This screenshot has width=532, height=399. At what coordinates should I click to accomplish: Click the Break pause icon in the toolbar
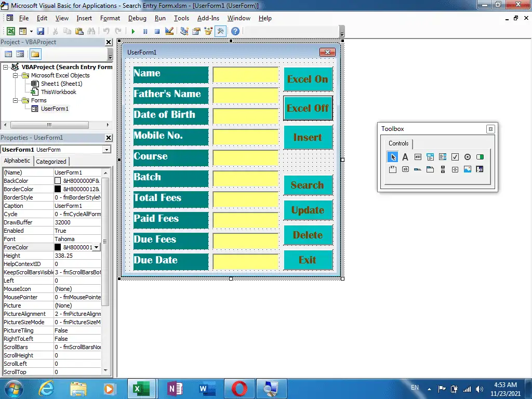(145, 31)
